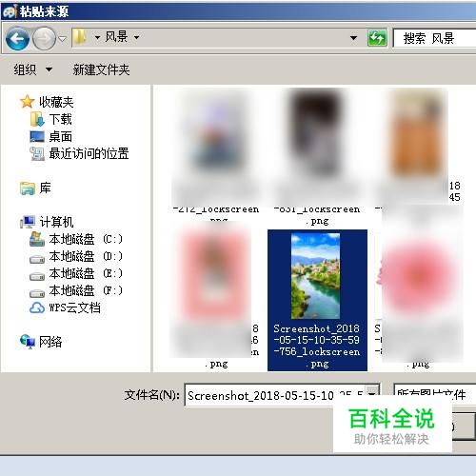Click 新建文件夹 button

[x=101, y=69]
